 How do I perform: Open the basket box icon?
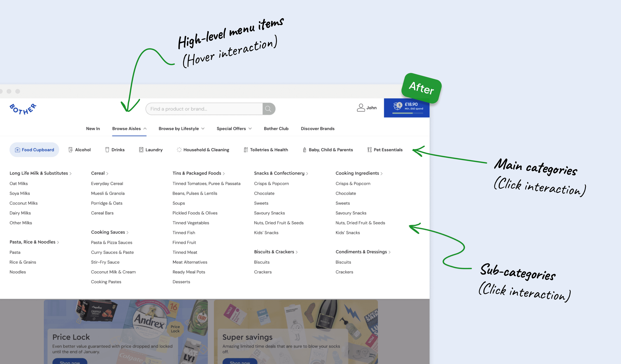[x=397, y=106]
